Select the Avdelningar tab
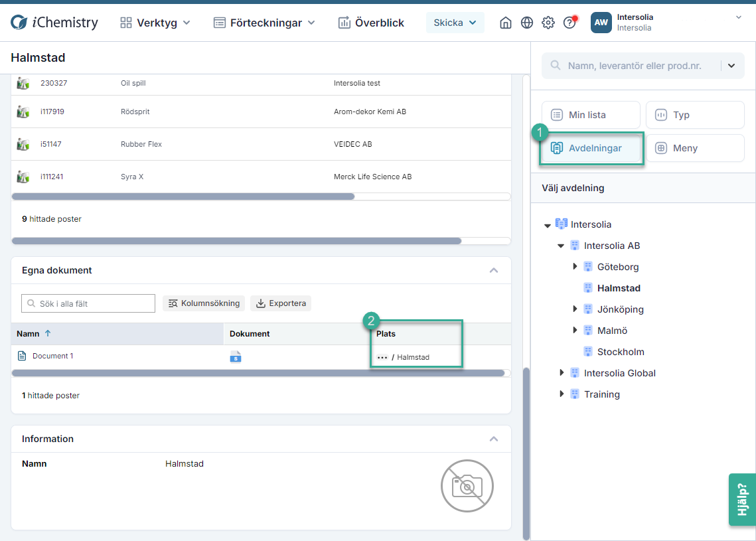The height and width of the screenshot is (541, 756). [x=591, y=148]
